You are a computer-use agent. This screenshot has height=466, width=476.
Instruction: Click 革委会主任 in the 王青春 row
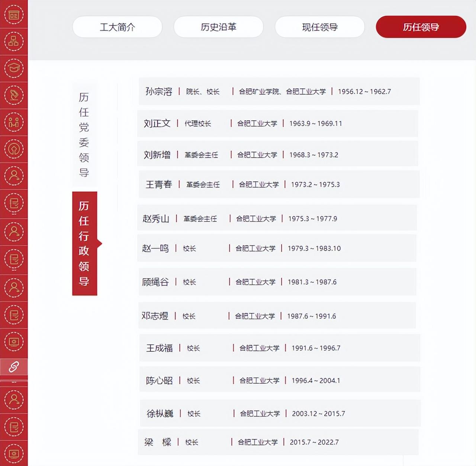(203, 185)
